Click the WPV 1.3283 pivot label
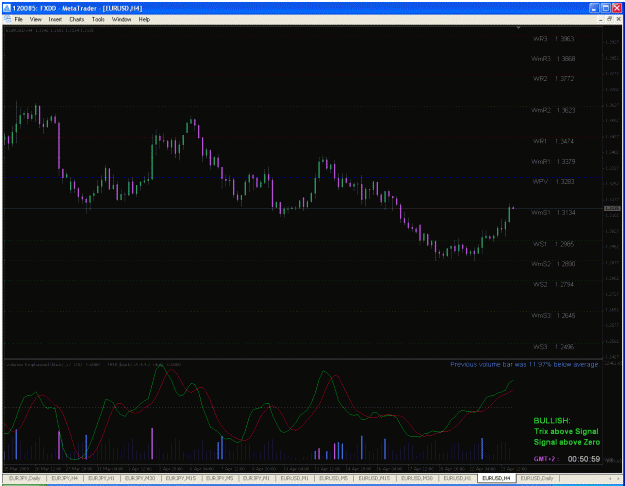The height and width of the screenshot is (486, 625). [553, 181]
